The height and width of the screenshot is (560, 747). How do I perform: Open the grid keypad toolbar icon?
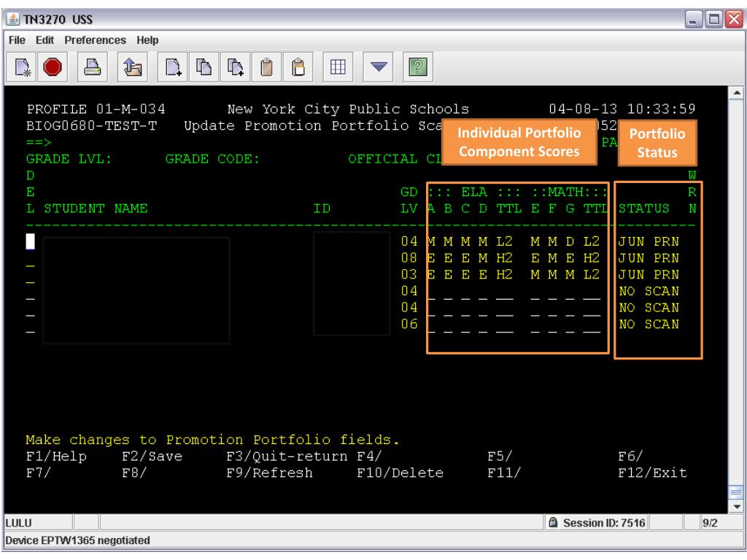(338, 66)
